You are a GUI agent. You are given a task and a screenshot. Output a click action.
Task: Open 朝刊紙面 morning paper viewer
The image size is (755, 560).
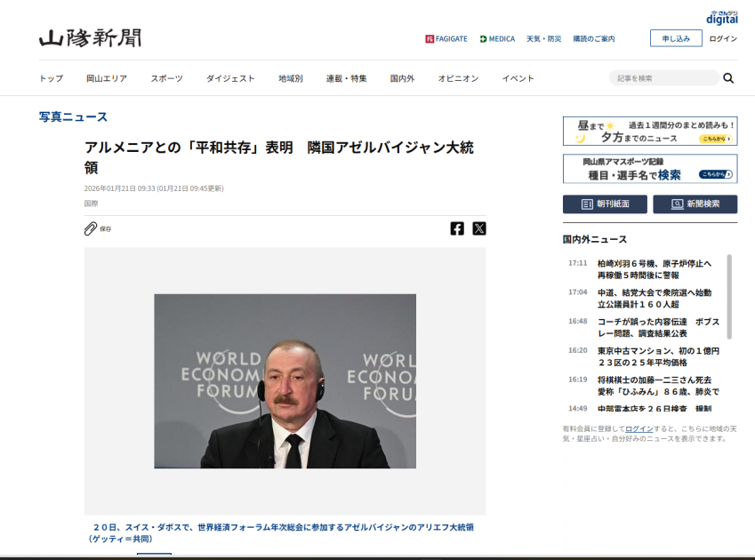coord(605,204)
